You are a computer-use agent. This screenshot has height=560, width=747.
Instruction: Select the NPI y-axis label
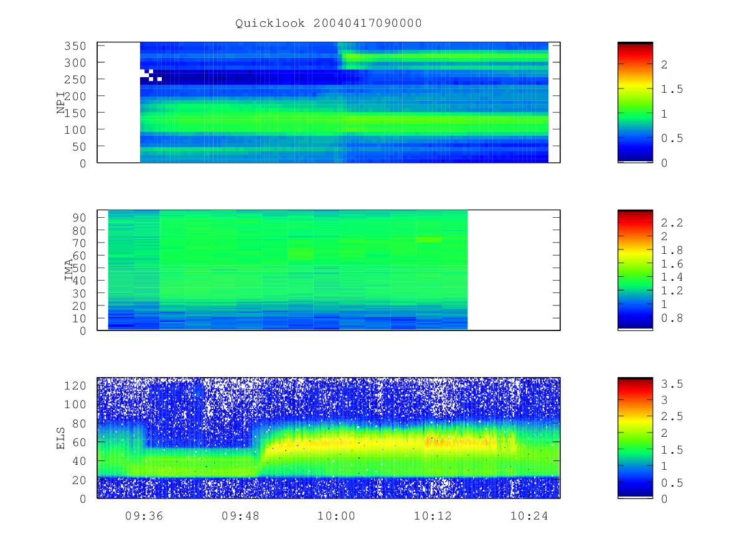pos(61,103)
